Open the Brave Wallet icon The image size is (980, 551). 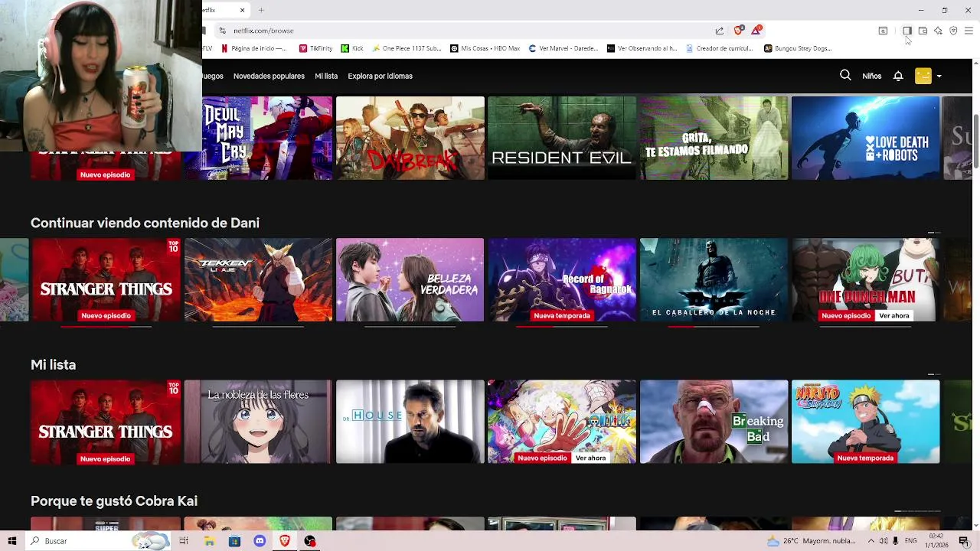(923, 31)
